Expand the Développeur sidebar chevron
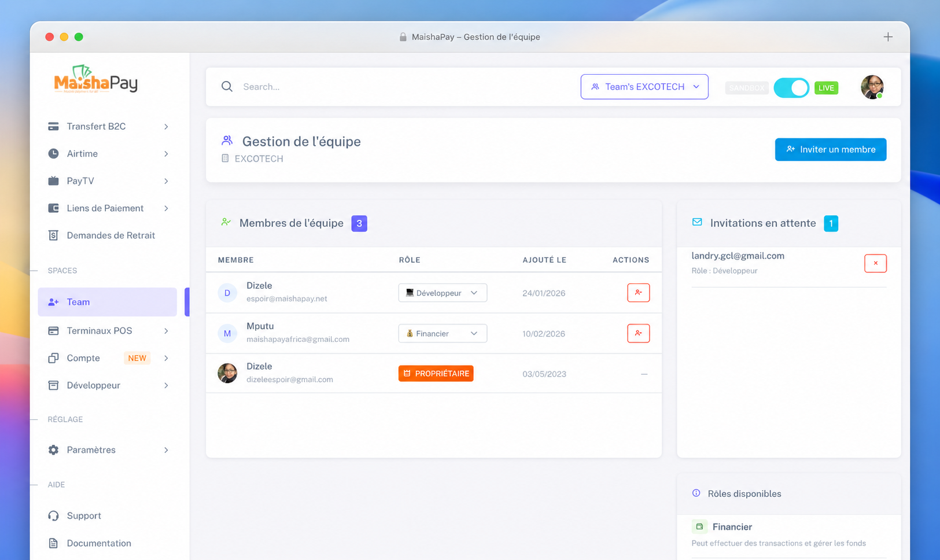 point(166,385)
